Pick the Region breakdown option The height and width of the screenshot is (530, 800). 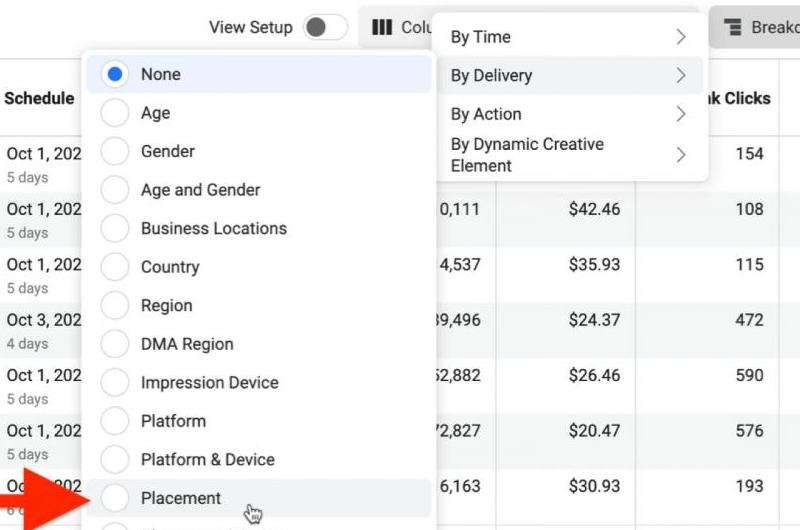click(x=115, y=305)
